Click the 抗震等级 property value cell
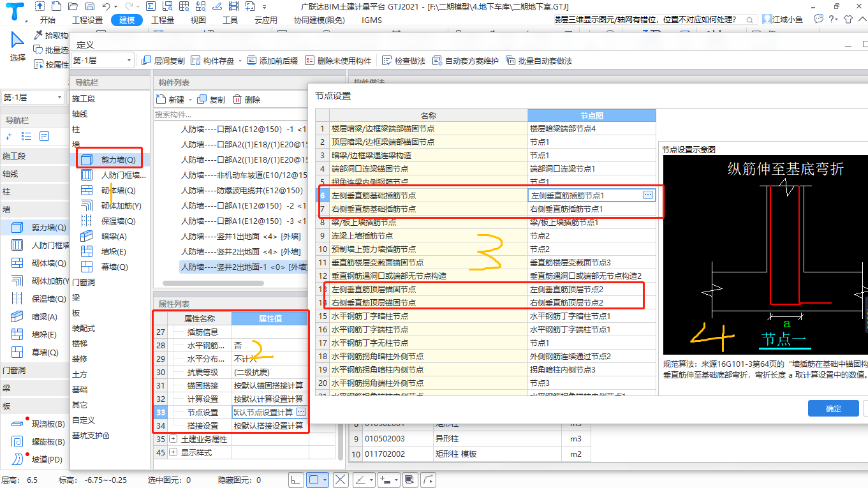Viewport: 868px width, 488px height. click(270, 372)
